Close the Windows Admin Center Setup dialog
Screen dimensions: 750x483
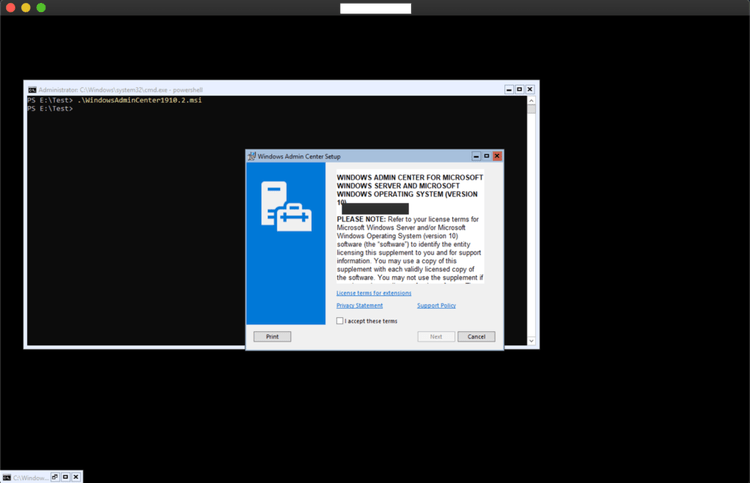point(497,156)
